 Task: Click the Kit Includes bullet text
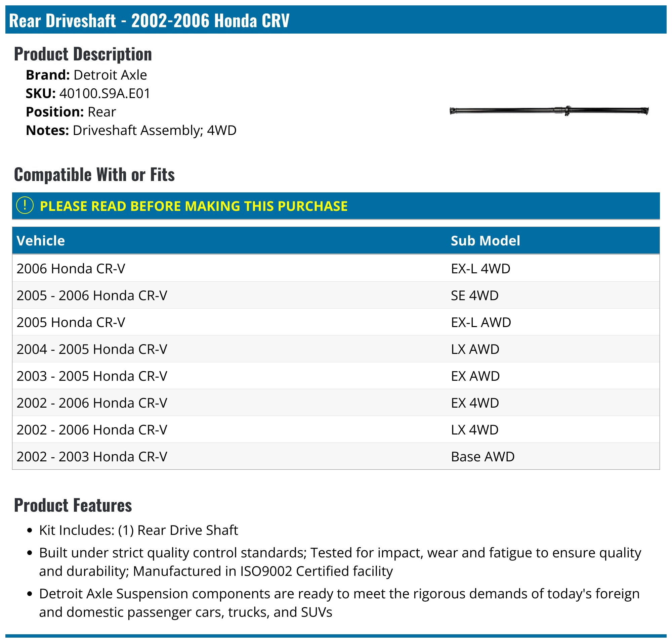[138, 530]
